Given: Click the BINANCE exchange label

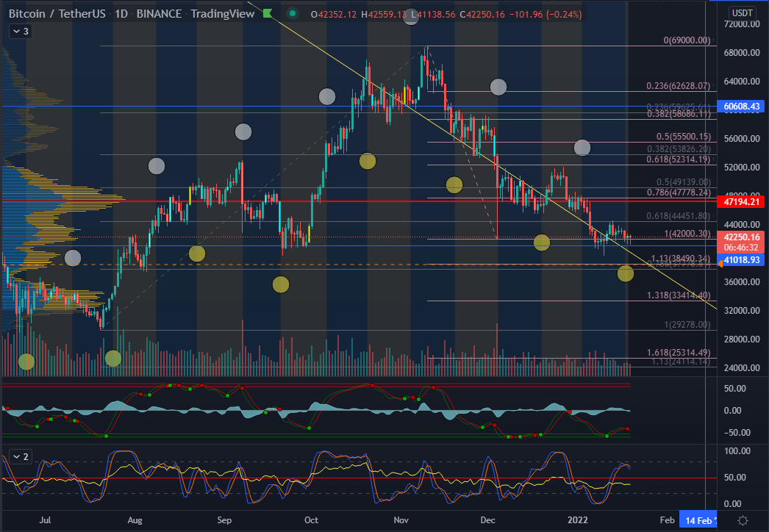Looking at the screenshot, I should pyautogui.click(x=159, y=14).
